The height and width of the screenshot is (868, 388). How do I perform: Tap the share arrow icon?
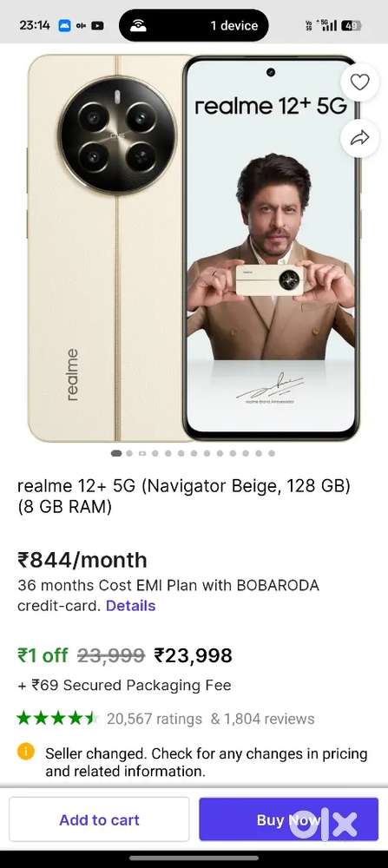pos(359,138)
